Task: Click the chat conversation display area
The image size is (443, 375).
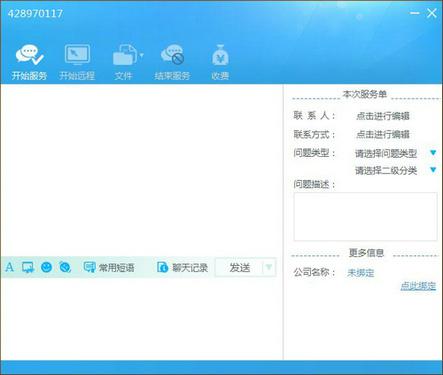Action: [141, 170]
